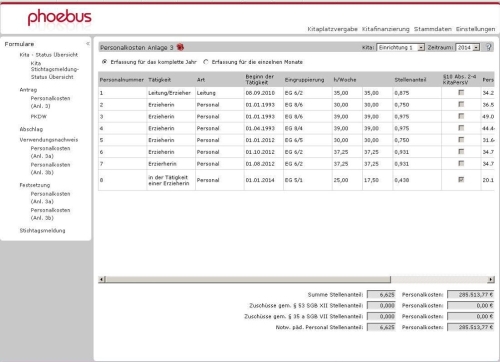Click the Summe Stellenanteil field showing 6,625

click(381, 295)
